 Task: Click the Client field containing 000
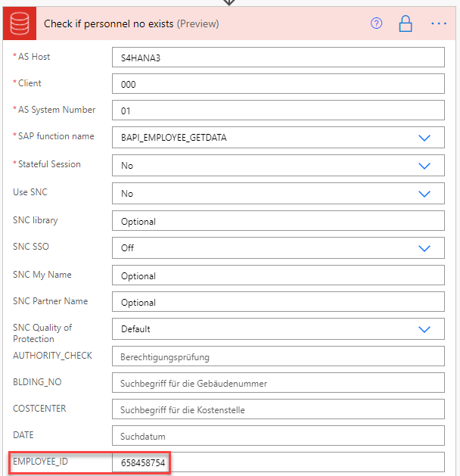click(x=278, y=84)
